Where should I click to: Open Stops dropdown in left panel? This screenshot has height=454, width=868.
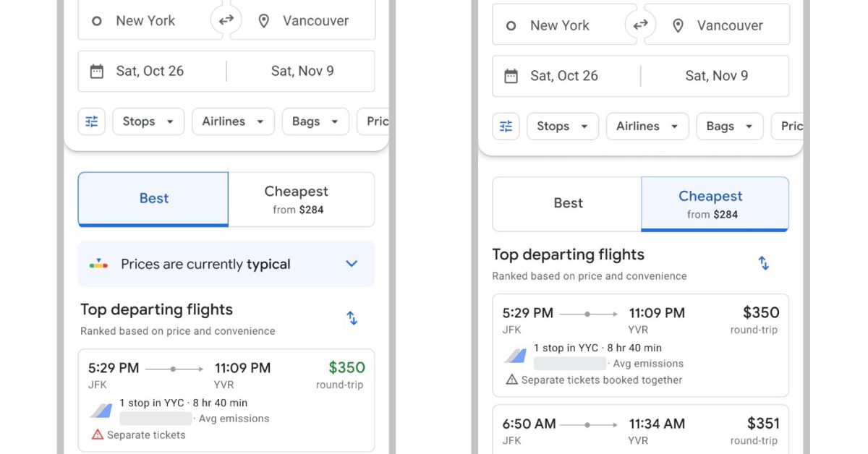(148, 121)
